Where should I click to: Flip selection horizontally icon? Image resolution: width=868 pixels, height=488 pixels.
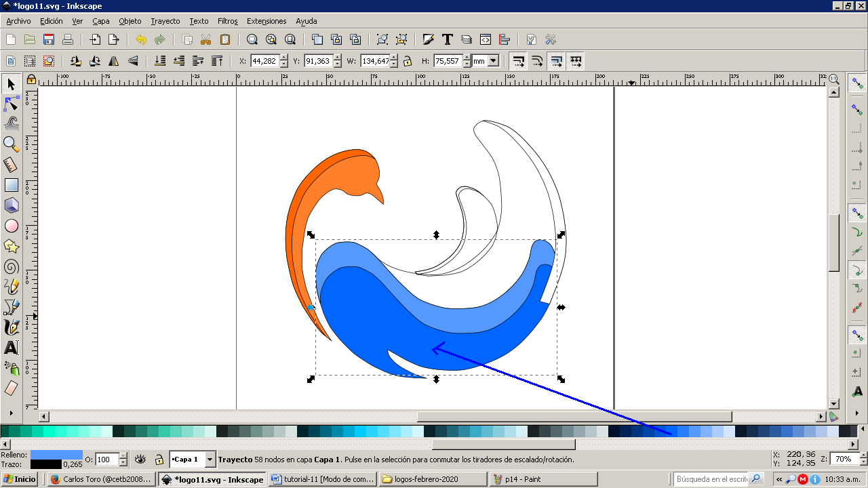[x=114, y=61]
